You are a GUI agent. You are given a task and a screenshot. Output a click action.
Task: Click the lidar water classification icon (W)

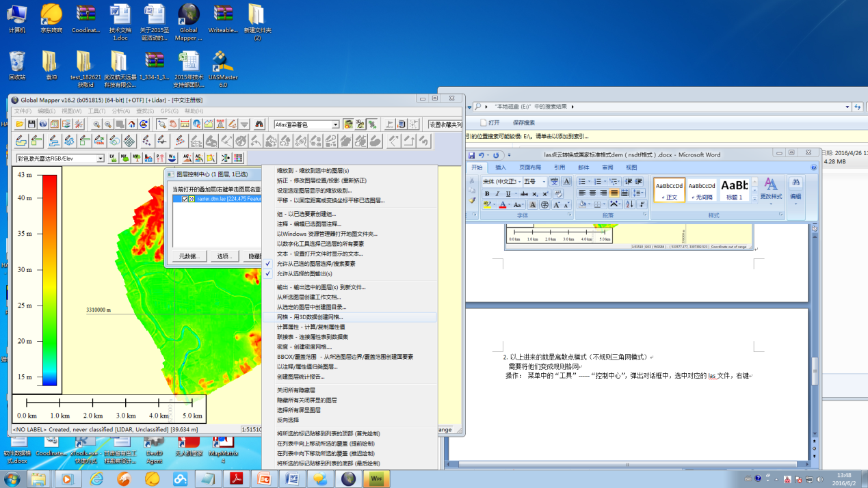tap(172, 159)
